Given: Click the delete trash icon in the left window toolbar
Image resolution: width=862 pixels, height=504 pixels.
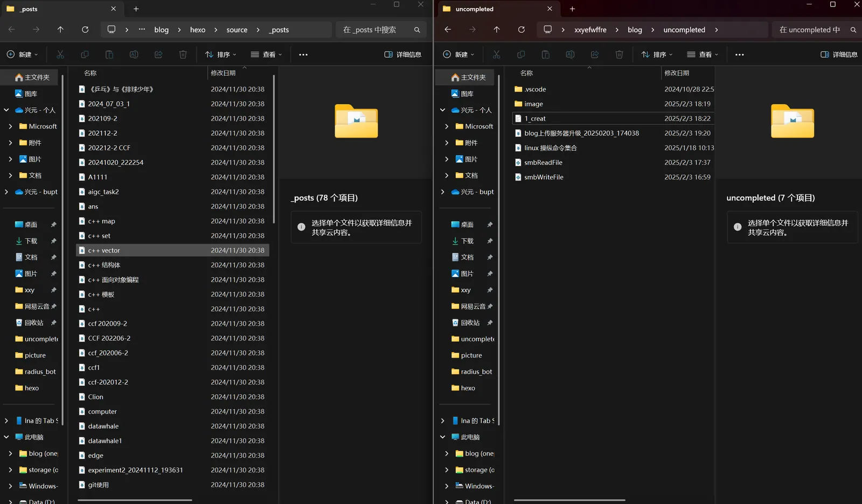Looking at the screenshot, I should click(183, 54).
